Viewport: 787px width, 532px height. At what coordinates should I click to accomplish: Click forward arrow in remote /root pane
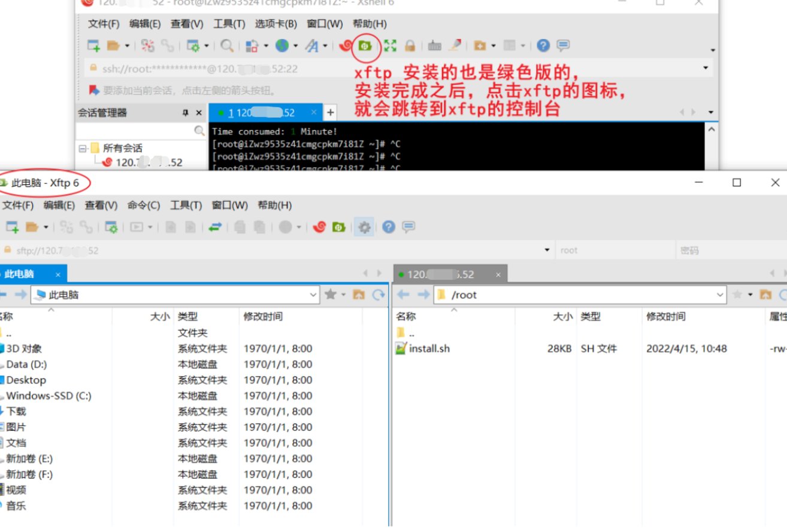[x=423, y=295]
